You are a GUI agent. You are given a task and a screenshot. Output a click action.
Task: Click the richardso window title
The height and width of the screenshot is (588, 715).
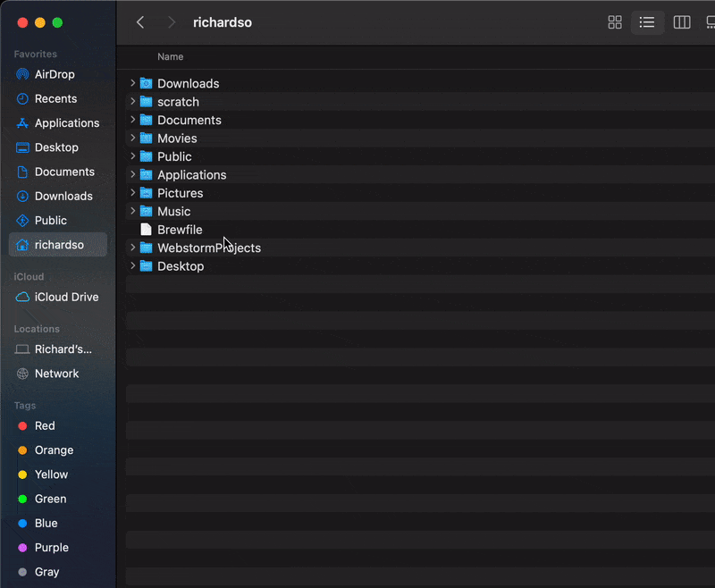point(223,22)
